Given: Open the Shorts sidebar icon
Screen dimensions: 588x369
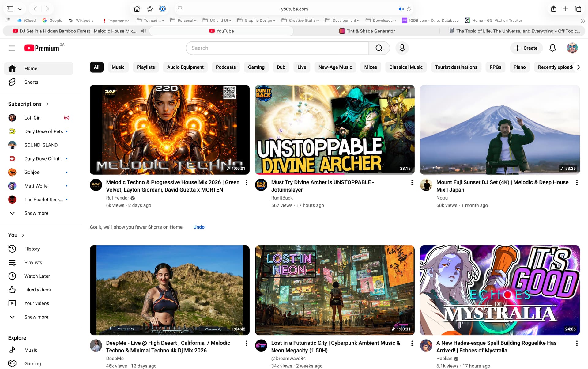Looking at the screenshot, I should click(x=12, y=82).
